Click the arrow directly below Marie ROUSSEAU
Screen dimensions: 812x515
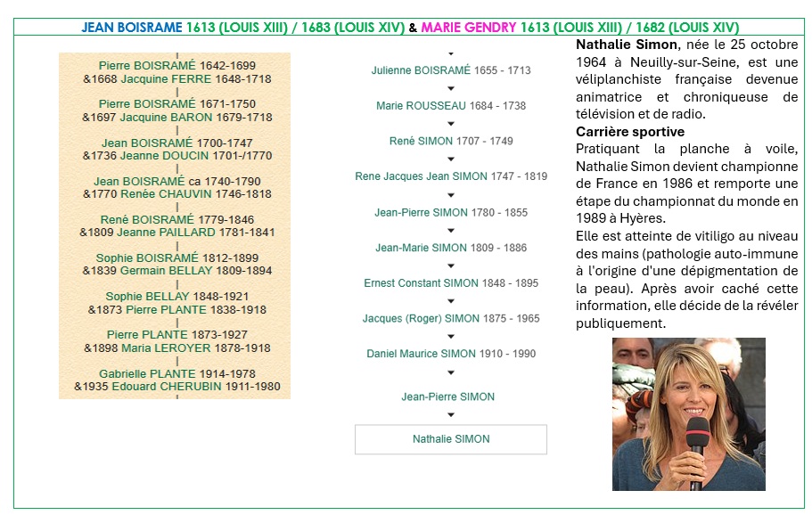click(x=450, y=124)
